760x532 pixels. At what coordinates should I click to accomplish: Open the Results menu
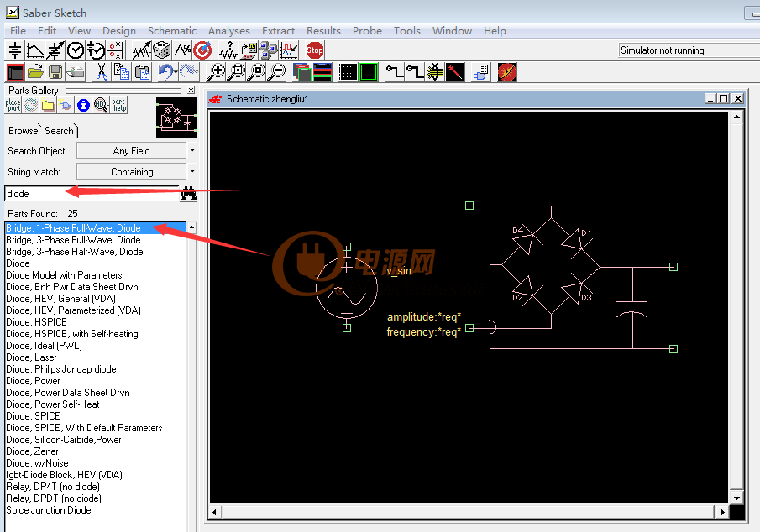pos(324,30)
